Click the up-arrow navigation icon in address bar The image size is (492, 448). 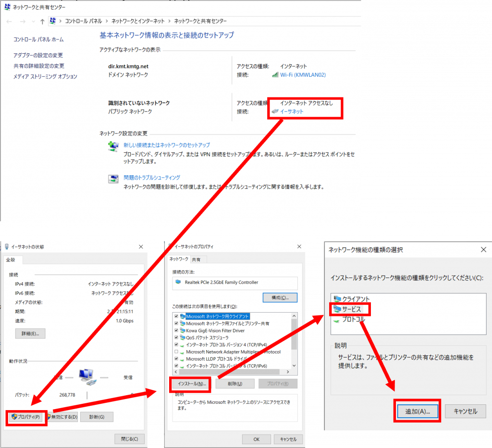pos(42,22)
